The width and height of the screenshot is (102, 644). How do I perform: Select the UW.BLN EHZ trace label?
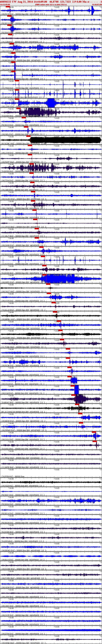pyautogui.click(x=23, y=560)
